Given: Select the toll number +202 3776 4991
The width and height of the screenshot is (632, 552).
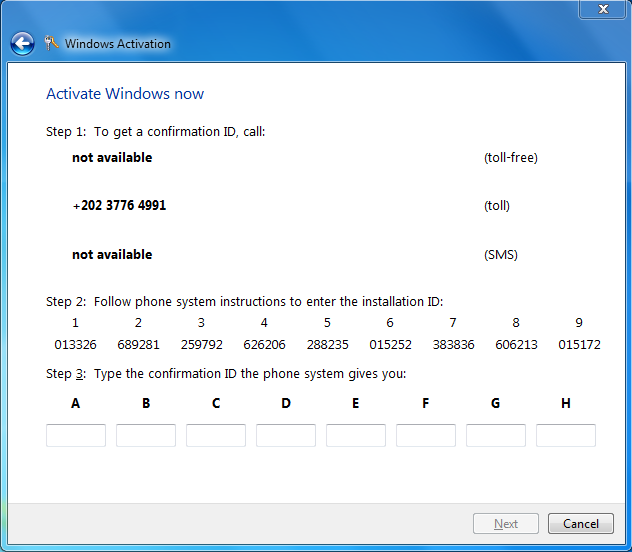Looking at the screenshot, I should [x=119, y=205].
